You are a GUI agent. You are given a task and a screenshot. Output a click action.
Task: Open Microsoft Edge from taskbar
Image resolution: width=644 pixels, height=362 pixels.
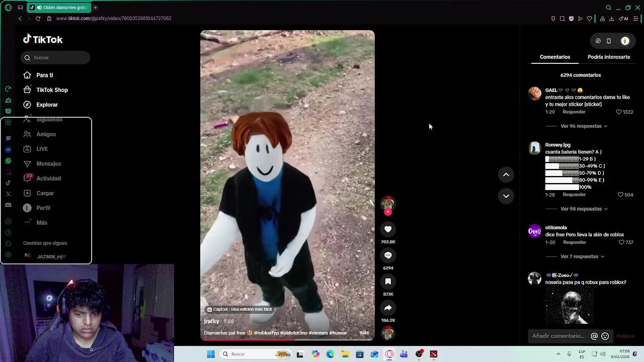point(330,354)
